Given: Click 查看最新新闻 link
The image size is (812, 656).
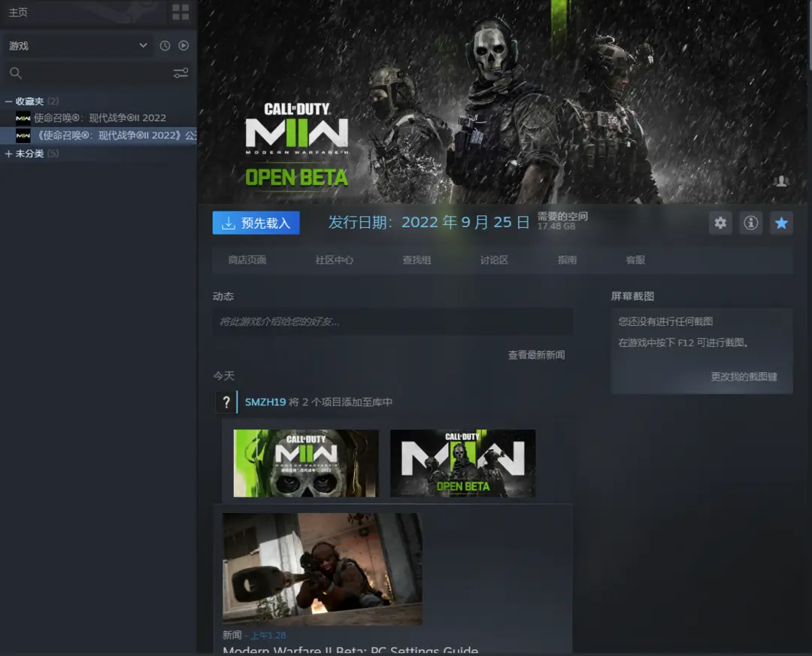Looking at the screenshot, I should [x=537, y=355].
